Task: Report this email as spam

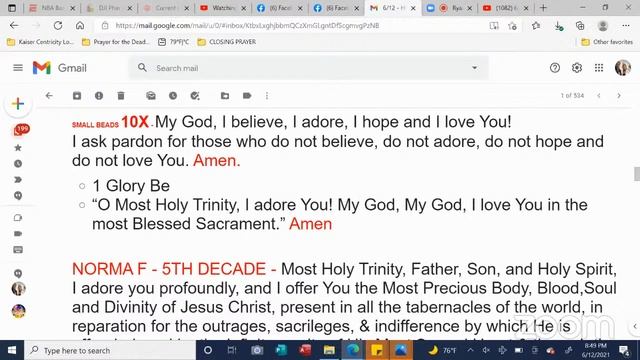Action: (99, 96)
